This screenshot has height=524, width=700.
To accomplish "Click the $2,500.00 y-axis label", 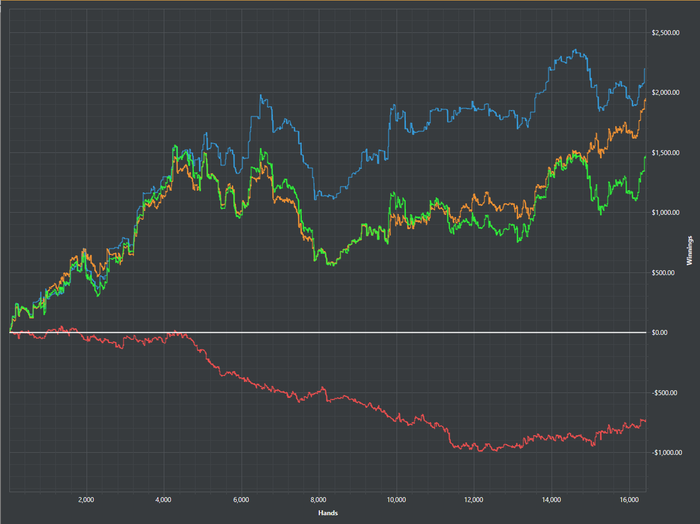I will 666,33.
